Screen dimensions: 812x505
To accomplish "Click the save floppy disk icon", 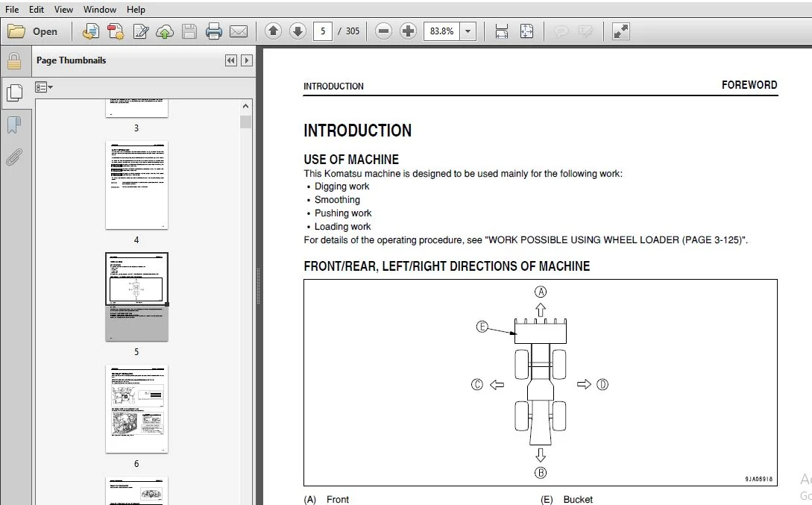I will [189, 31].
